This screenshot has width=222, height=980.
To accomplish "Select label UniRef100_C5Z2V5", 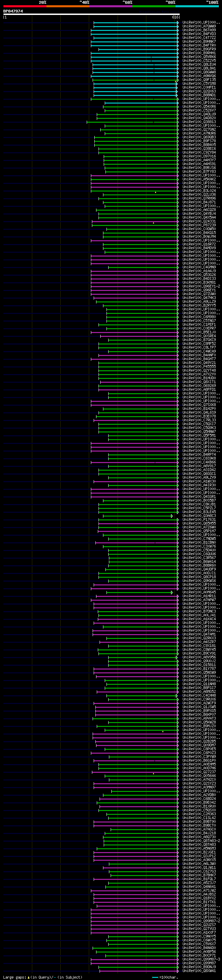I will 199,61.
